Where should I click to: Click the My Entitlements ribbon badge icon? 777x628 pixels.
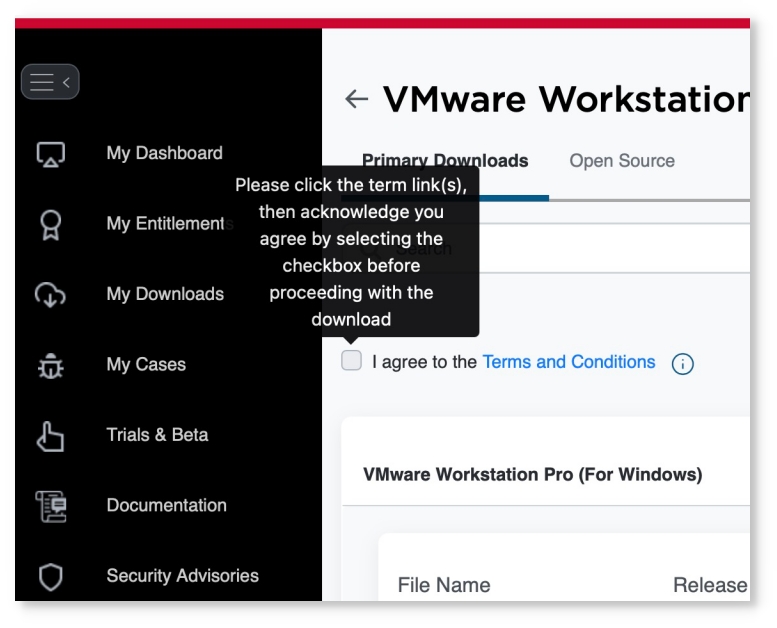click(50, 224)
